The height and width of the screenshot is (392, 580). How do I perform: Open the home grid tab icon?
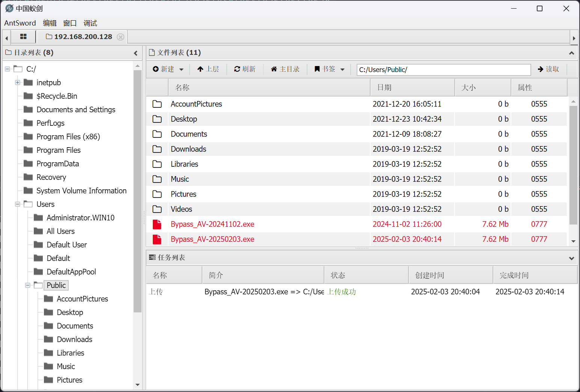coord(23,37)
